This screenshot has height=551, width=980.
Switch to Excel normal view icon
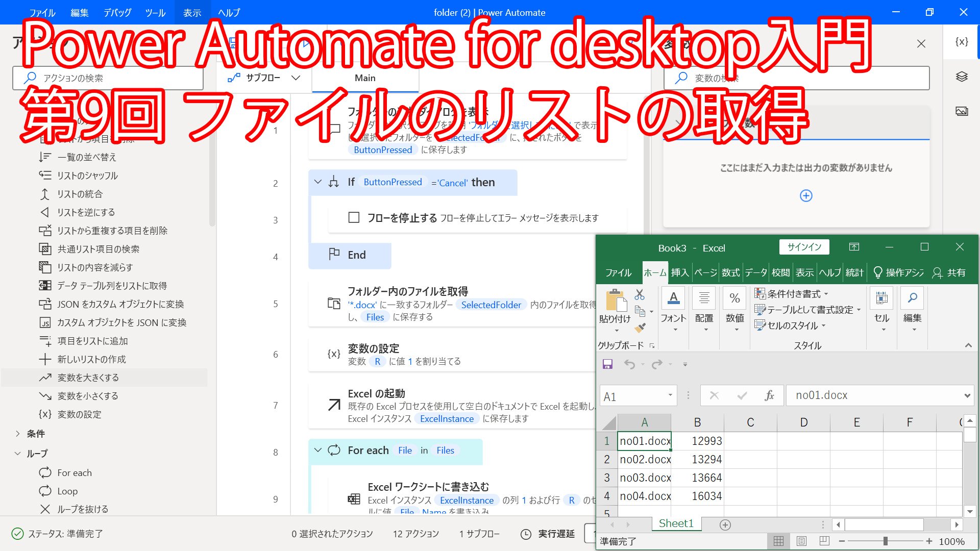[778, 541]
